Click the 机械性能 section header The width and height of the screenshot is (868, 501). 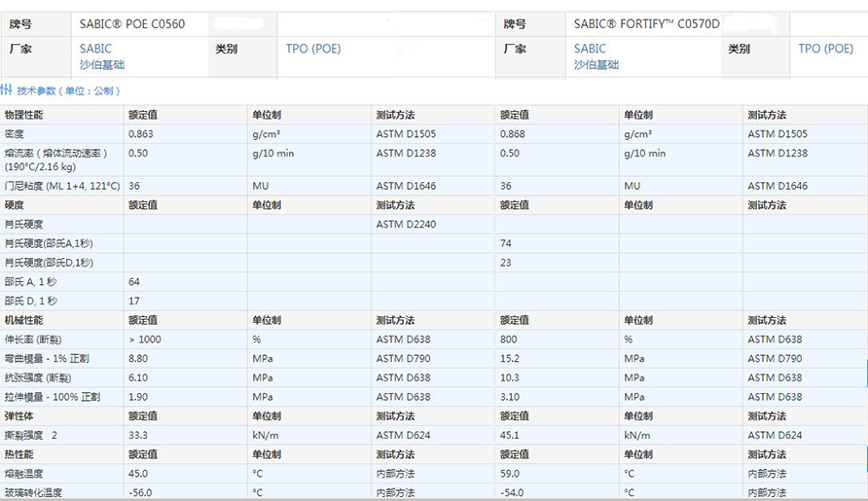coord(24,320)
